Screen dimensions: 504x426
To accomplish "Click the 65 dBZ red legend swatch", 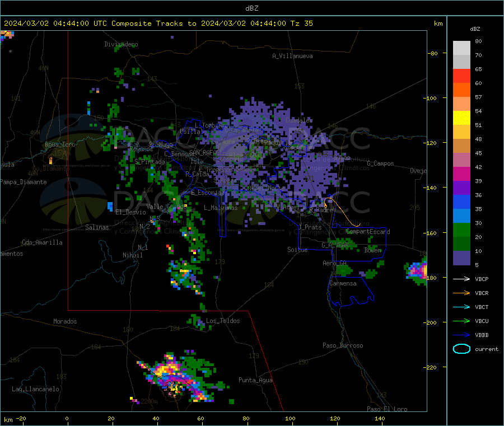I will tap(461, 76).
